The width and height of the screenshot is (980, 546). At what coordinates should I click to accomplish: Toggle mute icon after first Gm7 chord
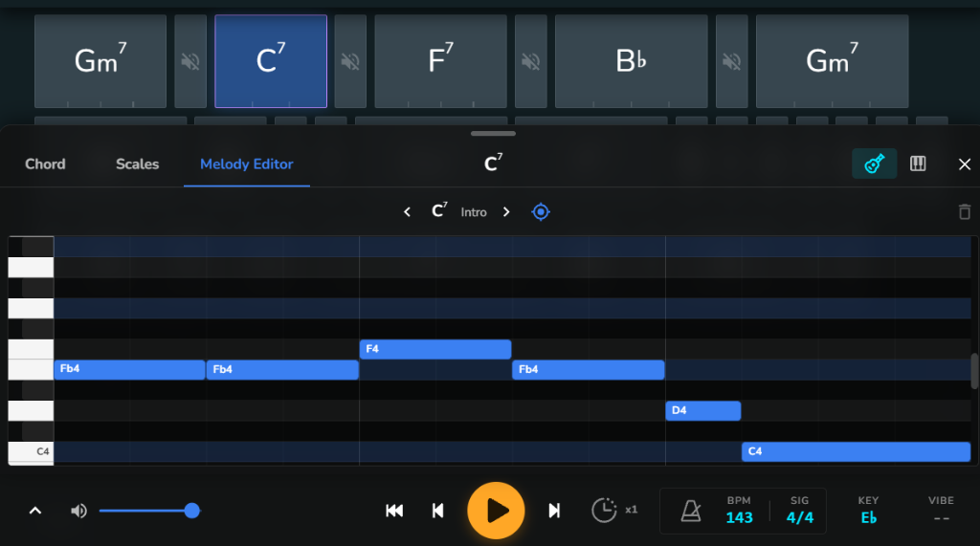click(190, 61)
